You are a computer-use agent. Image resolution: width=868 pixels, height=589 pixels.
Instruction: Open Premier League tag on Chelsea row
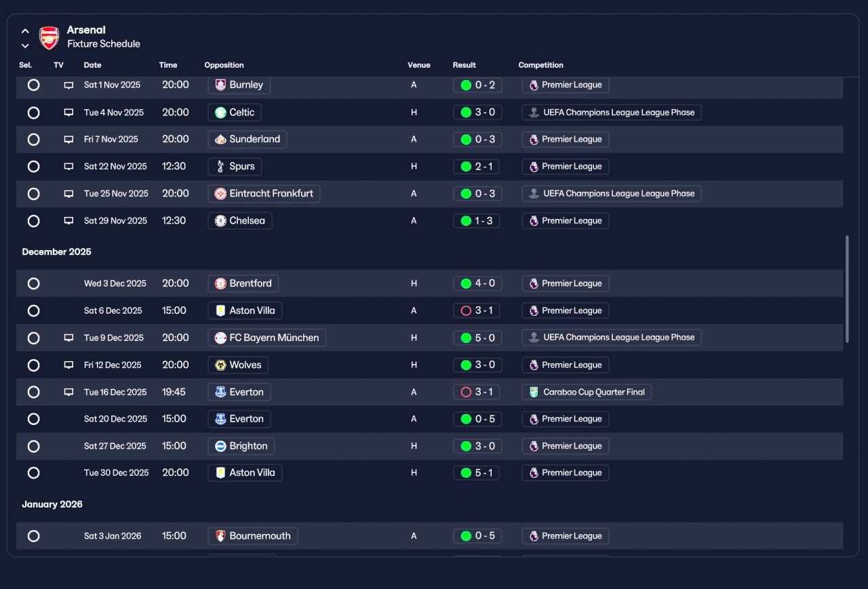pyautogui.click(x=566, y=221)
